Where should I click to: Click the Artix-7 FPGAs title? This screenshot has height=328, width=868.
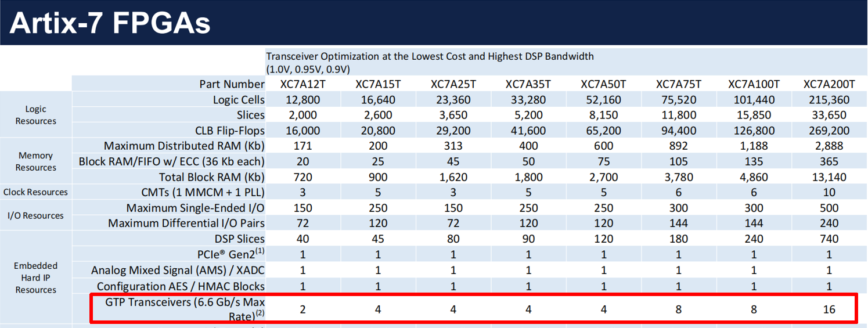pyautogui.click(x=110, y=23)
